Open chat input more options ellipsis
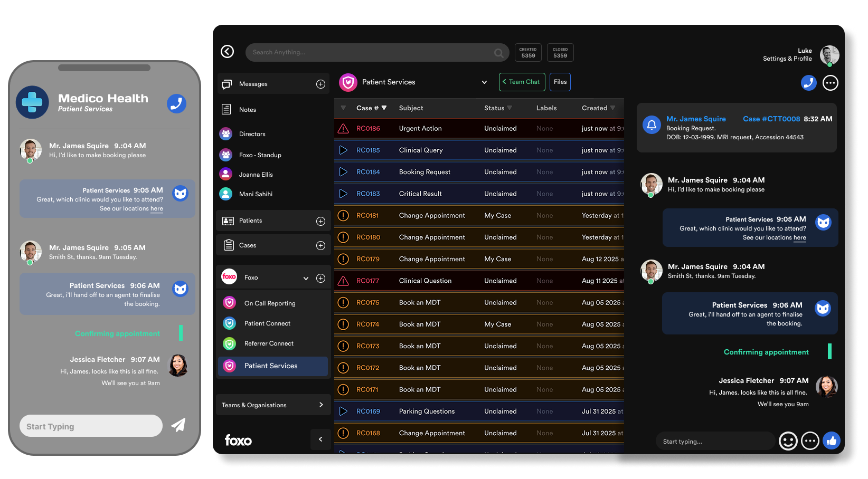The width and height of the screenshot is (868, 479). (x=810, y=440)
